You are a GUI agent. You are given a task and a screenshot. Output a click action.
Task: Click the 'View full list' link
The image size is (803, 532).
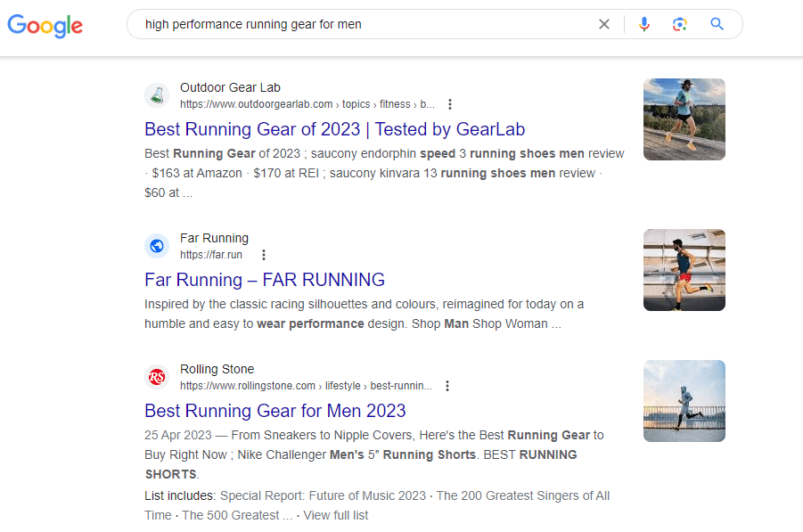(335, 515)
